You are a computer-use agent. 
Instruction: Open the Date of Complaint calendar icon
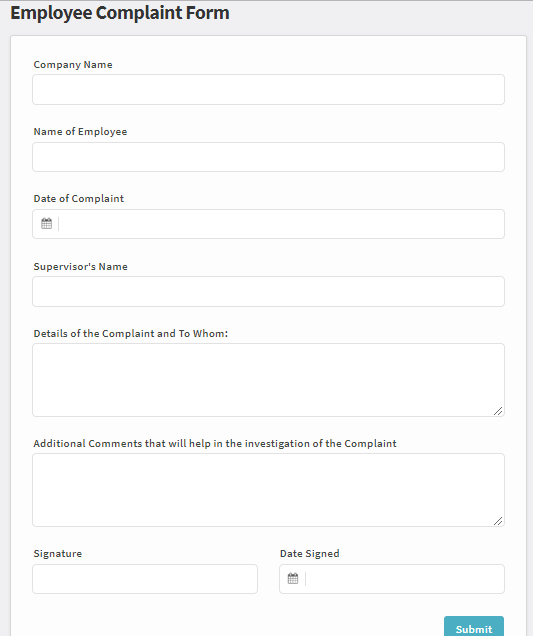(46, 223)
